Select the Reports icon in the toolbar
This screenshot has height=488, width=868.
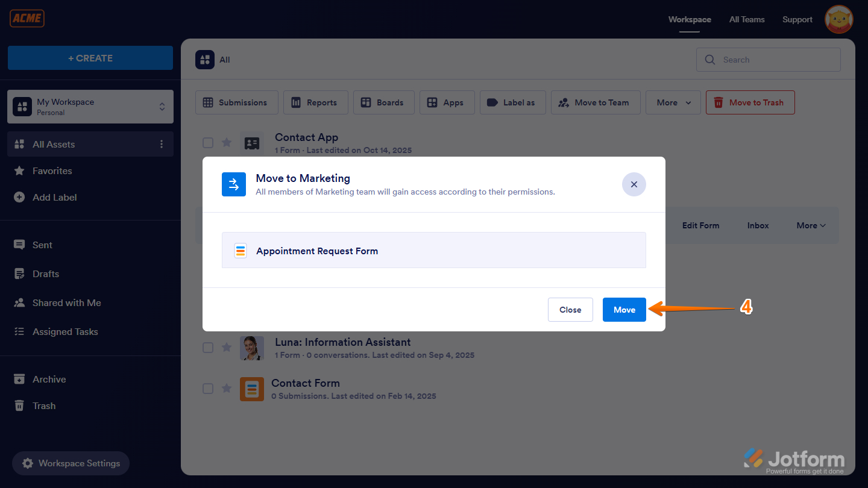tap(315, 102)
